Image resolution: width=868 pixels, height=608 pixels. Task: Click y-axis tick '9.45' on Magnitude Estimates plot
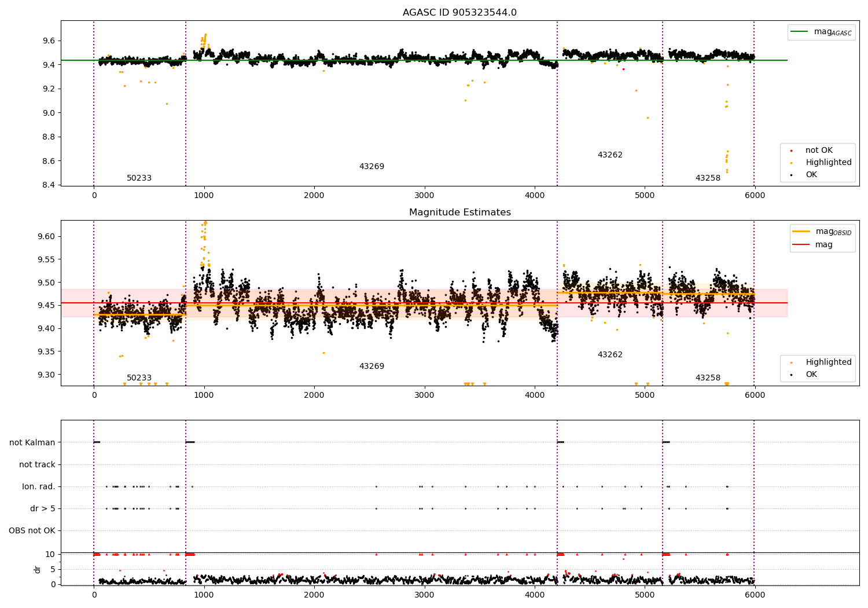click(x=46, y=305)
